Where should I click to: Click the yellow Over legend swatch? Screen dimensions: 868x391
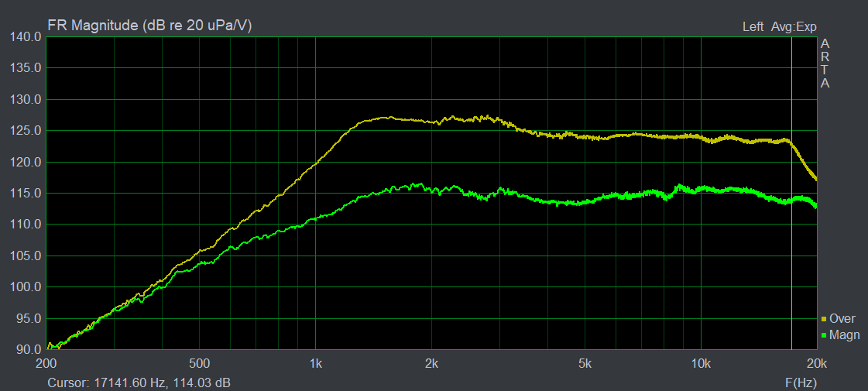click(x=824, y=319)
